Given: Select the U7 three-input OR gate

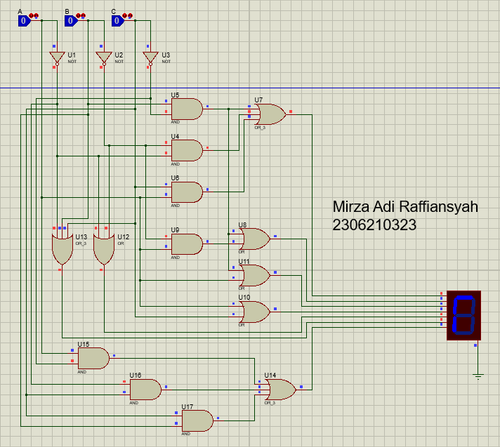Looking at the screenshot, I should [x=270, y=114].
